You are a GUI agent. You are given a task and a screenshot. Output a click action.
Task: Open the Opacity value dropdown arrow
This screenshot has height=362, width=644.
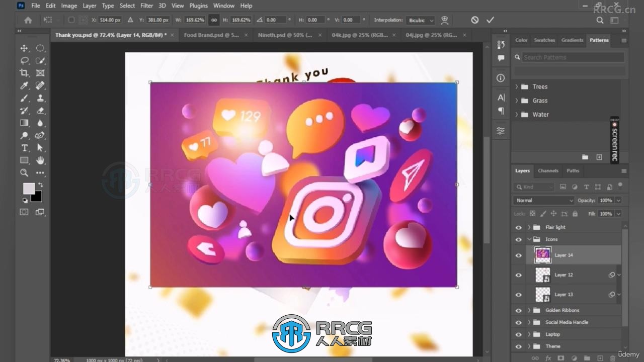point(618,200)
